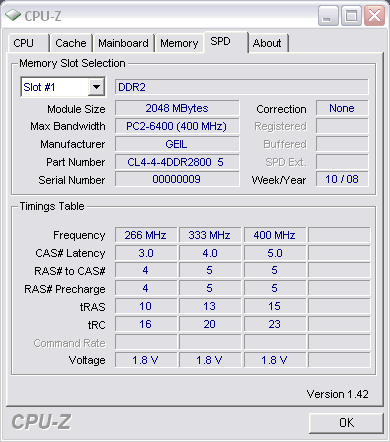Click the OK button
The width and height of the screenshot is (390, 442).
click(x=346, y=423)
